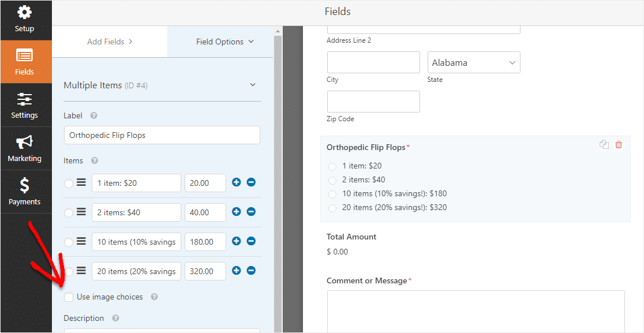The image size is (644, 333).
Task: Open the Marketing megaphone section
Action: 25,148
